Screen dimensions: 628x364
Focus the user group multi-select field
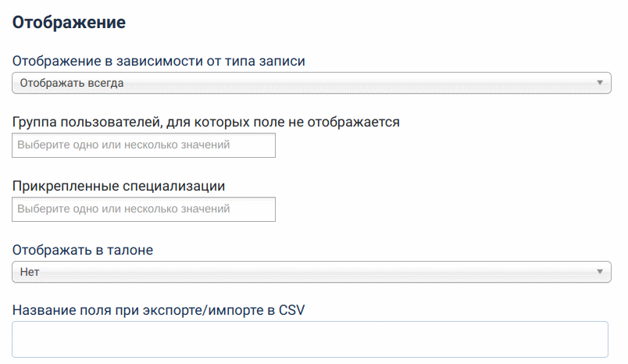(144, 145)
